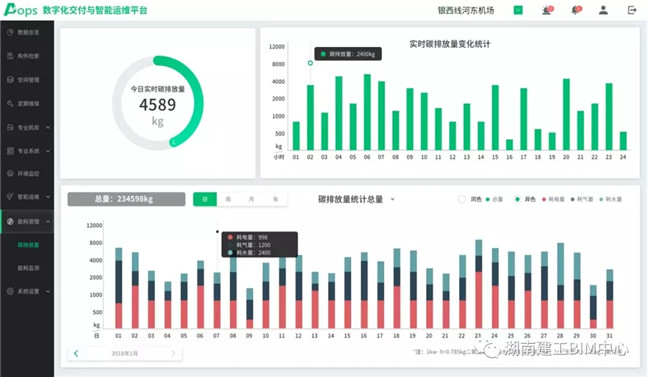This screenshot has height=377, width=650.
Task: Click the 定期维保 wrench icon
Action: tap(10, 103)
